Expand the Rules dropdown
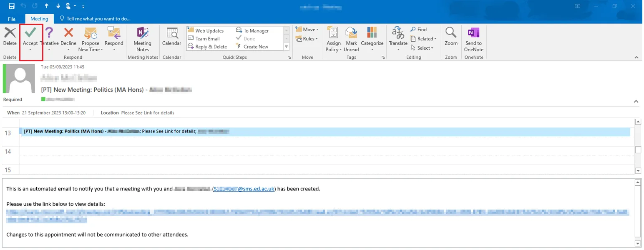 click(x=307, y=39)
